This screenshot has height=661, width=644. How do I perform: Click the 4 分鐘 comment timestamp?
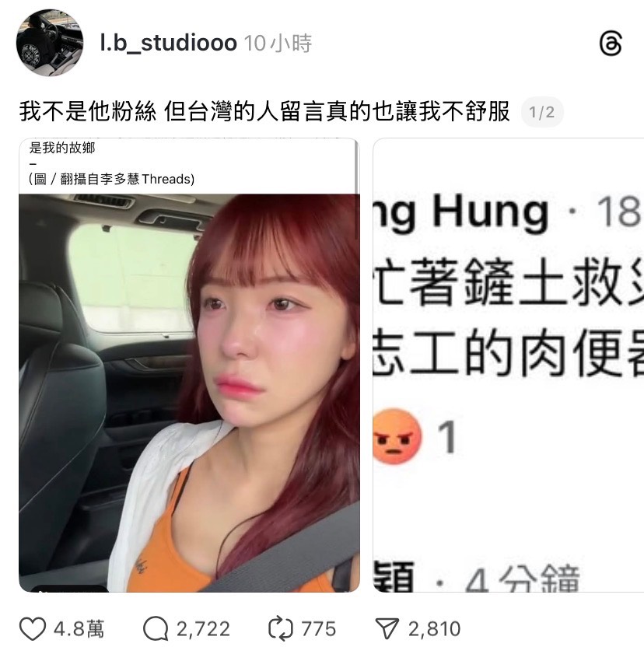point(523,579)
